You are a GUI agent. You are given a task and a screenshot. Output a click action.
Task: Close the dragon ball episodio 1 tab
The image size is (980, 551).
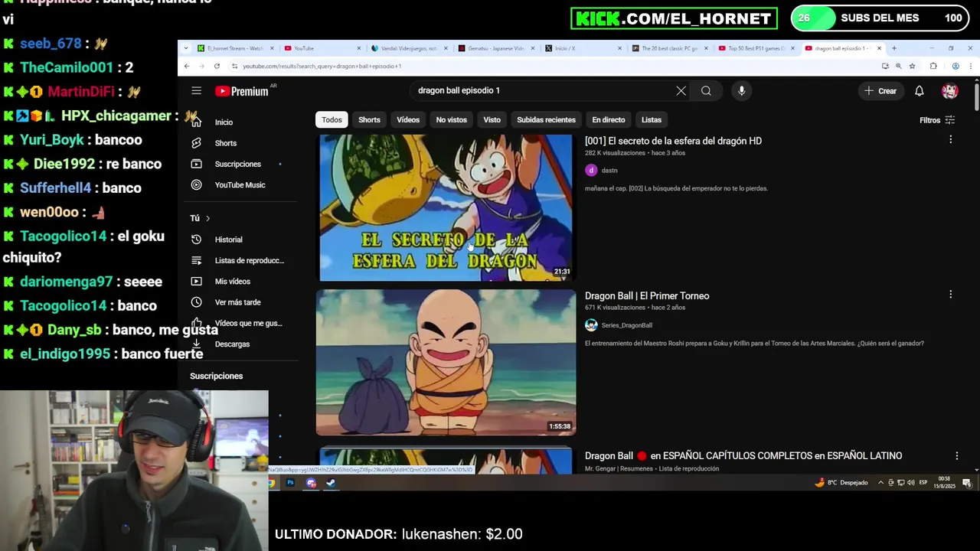tap(879, 48)
